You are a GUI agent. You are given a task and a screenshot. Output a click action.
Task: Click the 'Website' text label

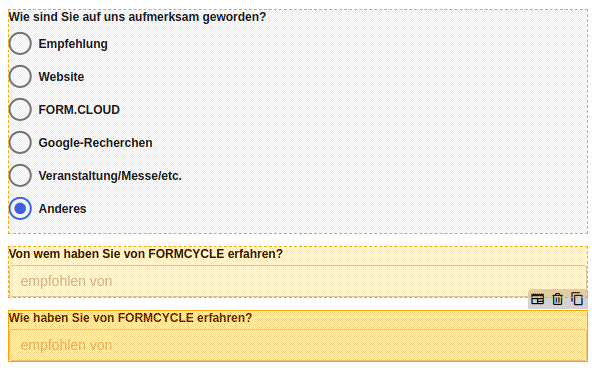pyautogui.click(x=61, y=77)
